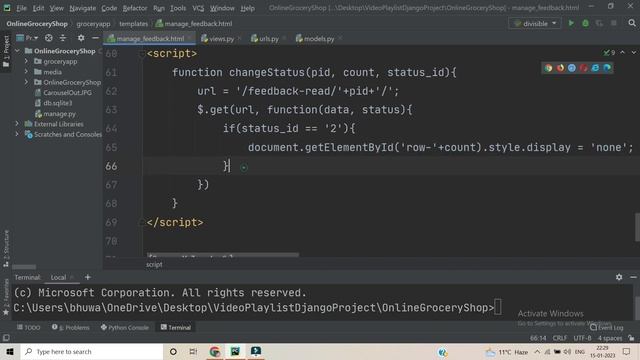Open Task View in the taskbar
The width and height of the screenshot is (640, 360).
click(193, 351)
